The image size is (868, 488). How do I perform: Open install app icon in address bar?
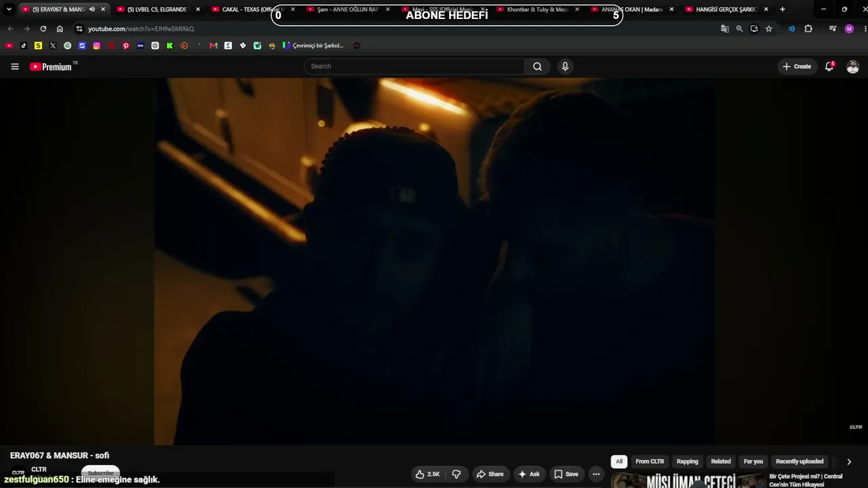tap(754, 28)
